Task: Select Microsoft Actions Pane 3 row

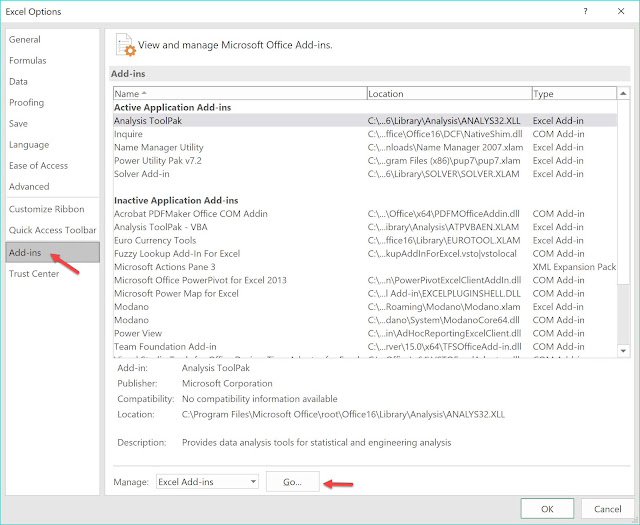Action: tap(365, 267)
